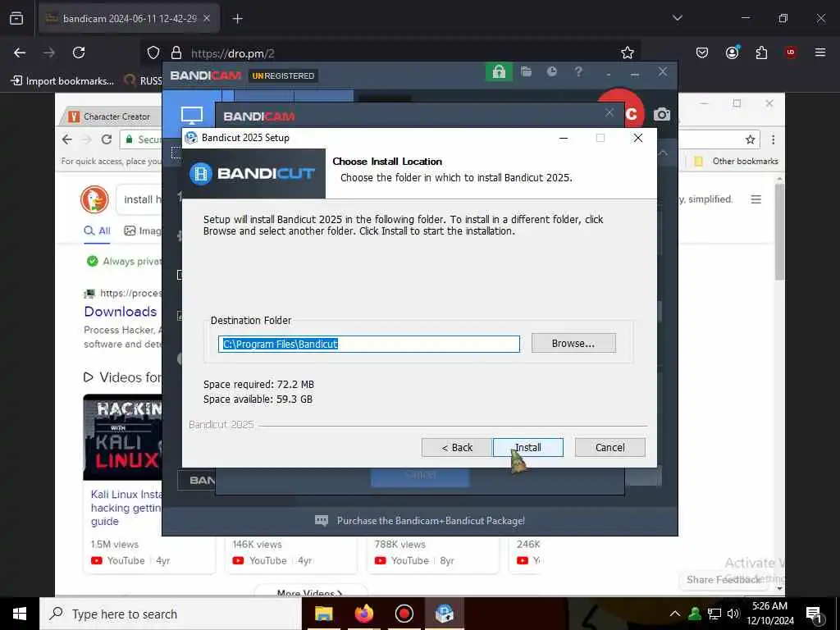Click the Bandicam camera screenshot icon
This screenshot has height=630, width=840.
coord(662,114)
